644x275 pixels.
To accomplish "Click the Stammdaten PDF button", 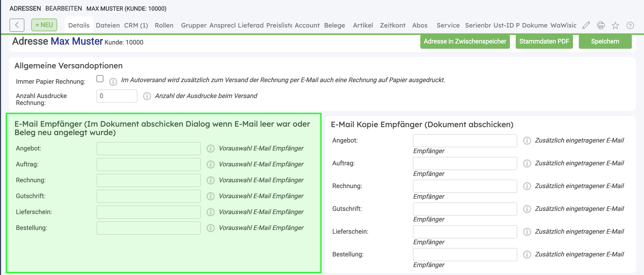I will click(x=544, y=42).
